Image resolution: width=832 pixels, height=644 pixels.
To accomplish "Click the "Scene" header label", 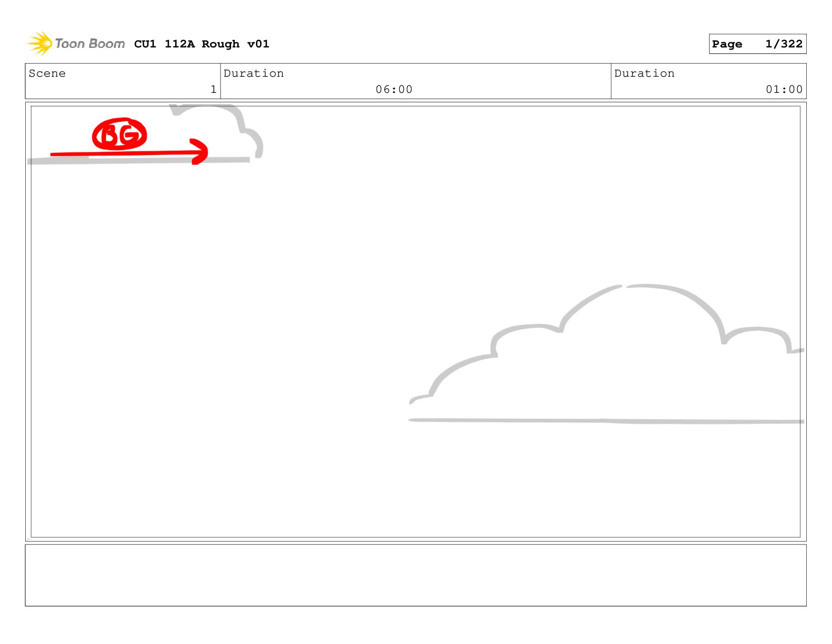I will point(47,73).
